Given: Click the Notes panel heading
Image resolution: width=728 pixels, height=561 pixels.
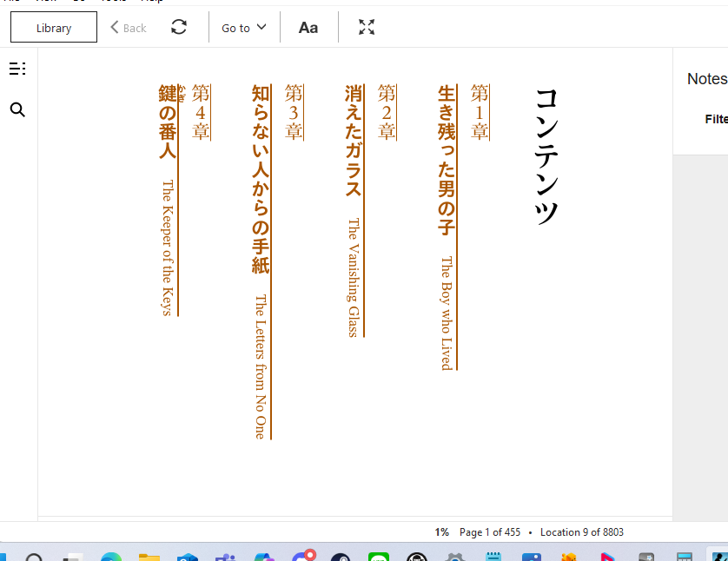Looking at the screenshot, I should click(x=707, y=79).
